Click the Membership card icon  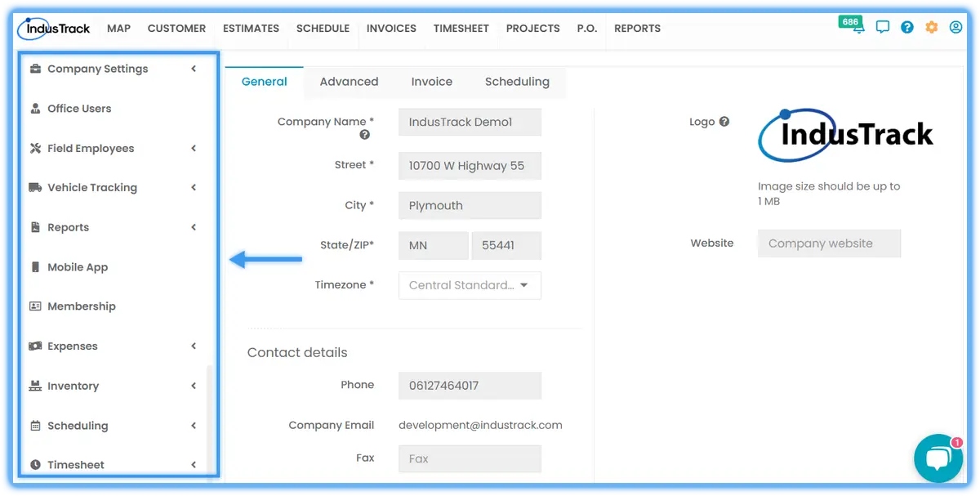point(35,306)
